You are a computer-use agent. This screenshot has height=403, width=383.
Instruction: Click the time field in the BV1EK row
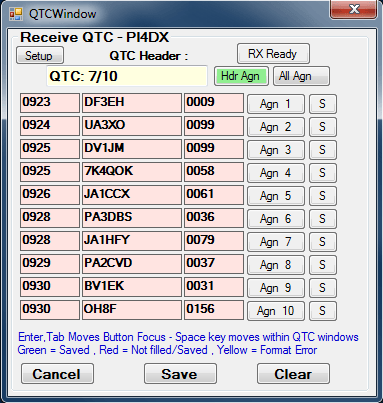pos(50,287)
